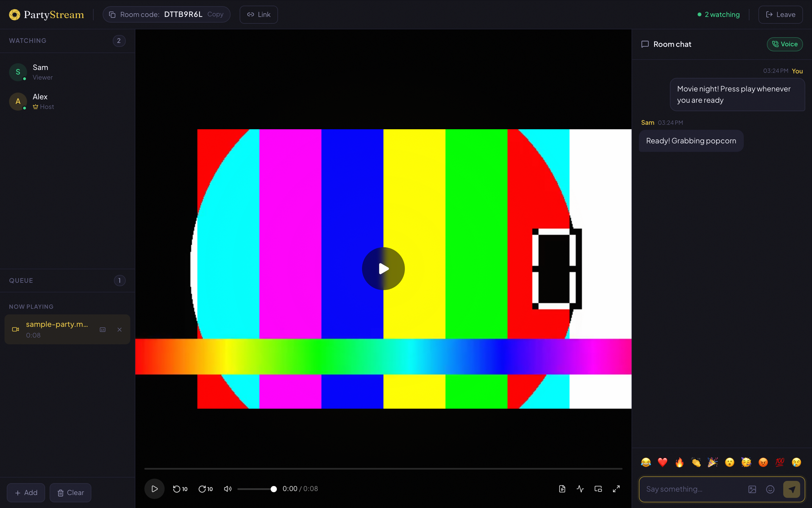The image size is (812, 508).
Task: Click the Link share button
Action: click(x=259, y=14)
